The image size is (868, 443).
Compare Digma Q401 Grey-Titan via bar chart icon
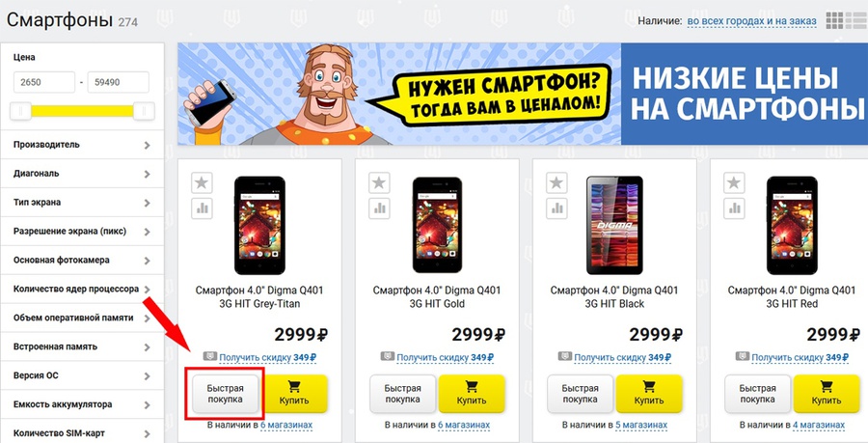pyautogui.click(x=203, y=208)
